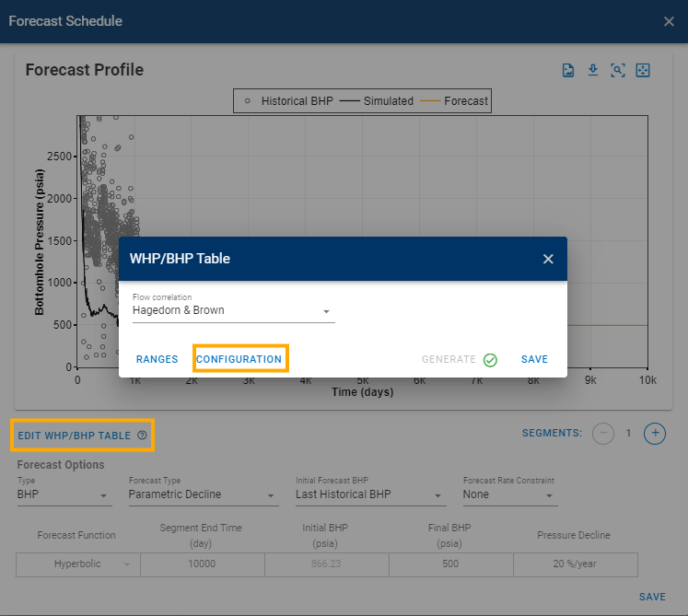Screen dimensions: 688x616
Task: Open the Flow correlation dropdown
Action: [233, 310]
